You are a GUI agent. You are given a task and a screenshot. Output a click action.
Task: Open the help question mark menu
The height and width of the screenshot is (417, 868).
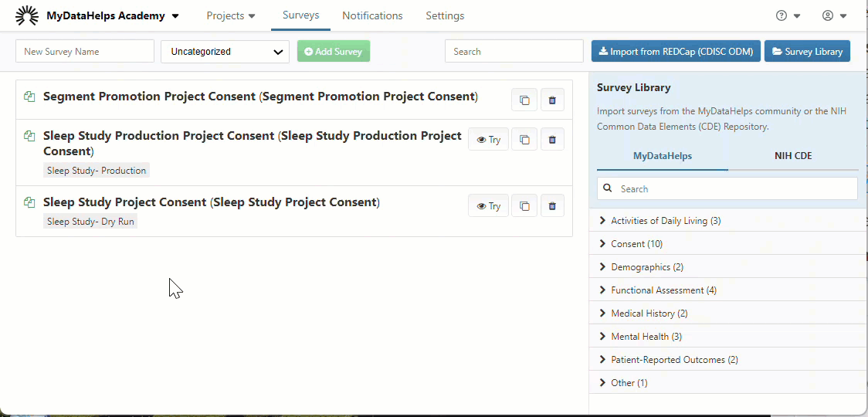click(788, 15)
